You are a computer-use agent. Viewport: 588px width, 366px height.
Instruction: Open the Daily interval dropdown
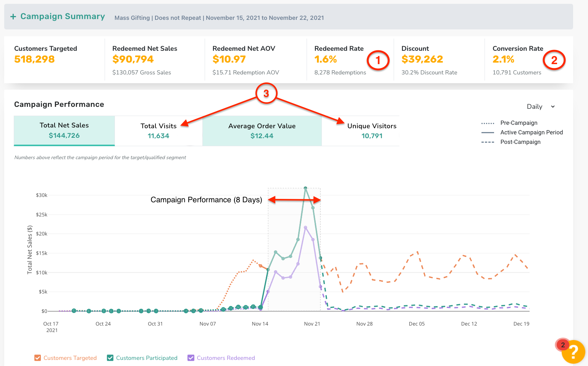tap(541, 107)
